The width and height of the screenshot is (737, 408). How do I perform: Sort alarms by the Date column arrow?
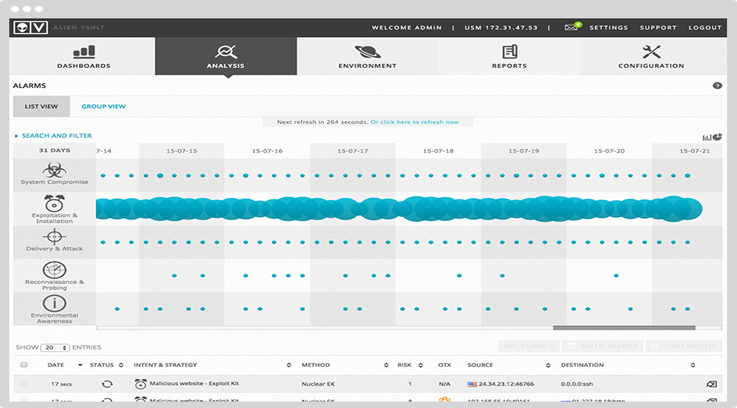coord(80,365)
